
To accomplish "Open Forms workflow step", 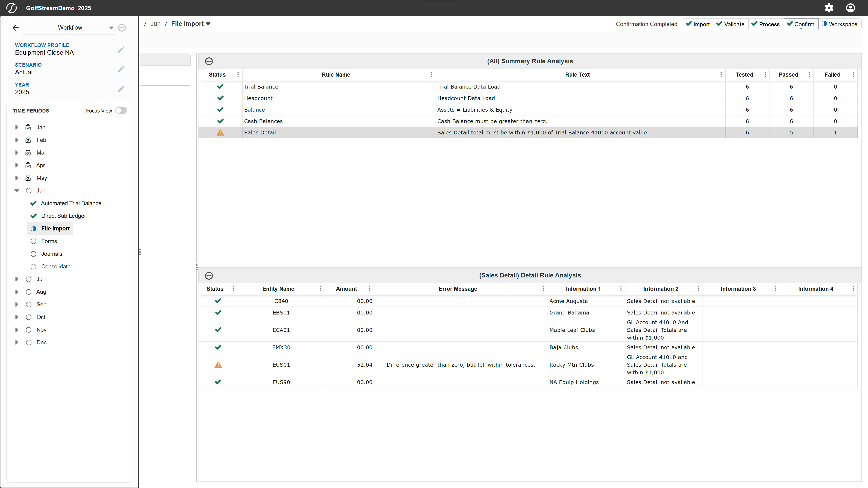I will coord(49,241).
